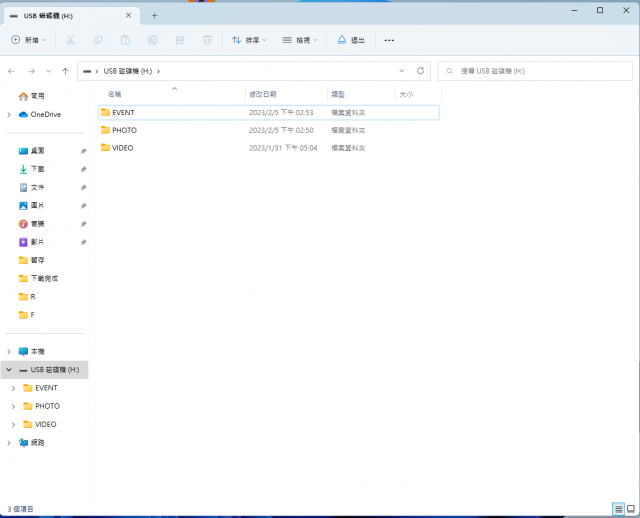The height and width of the screenshot is (518, 640).
Task: Open Documents in quick access
Action: pyautogui.click(x=31, y=187)
